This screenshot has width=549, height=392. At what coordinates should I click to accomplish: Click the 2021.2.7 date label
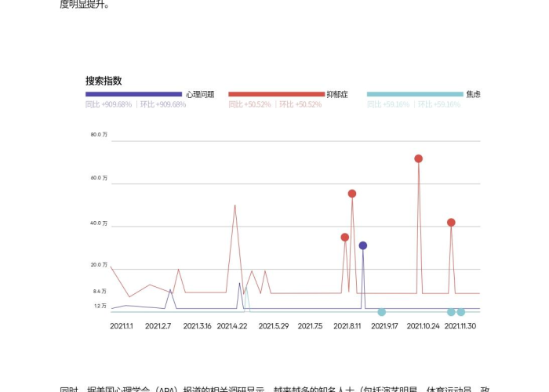pos(158,326)
